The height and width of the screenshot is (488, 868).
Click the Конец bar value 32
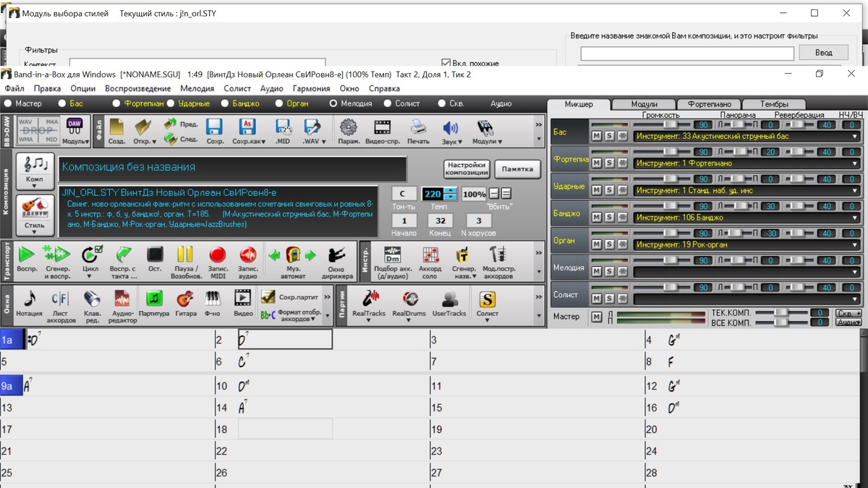tap(441, 221)
